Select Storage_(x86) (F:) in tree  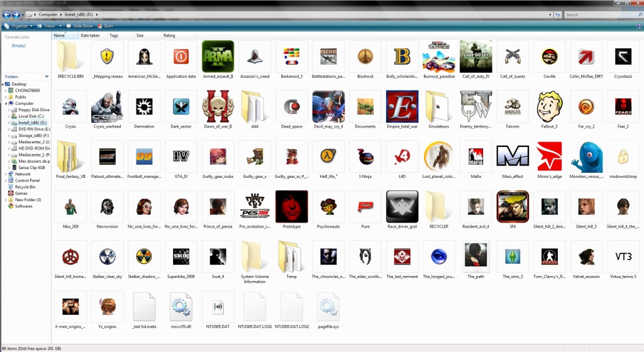coord(30,135)
